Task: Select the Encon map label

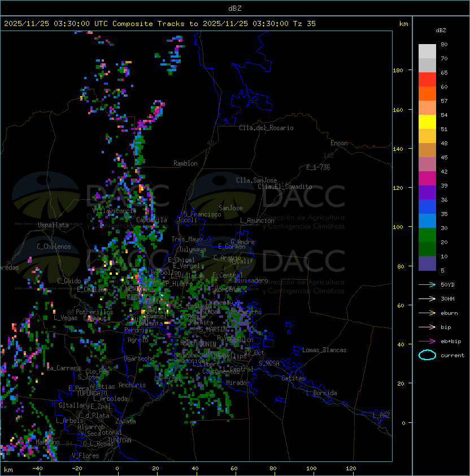Action: (339, 143)
